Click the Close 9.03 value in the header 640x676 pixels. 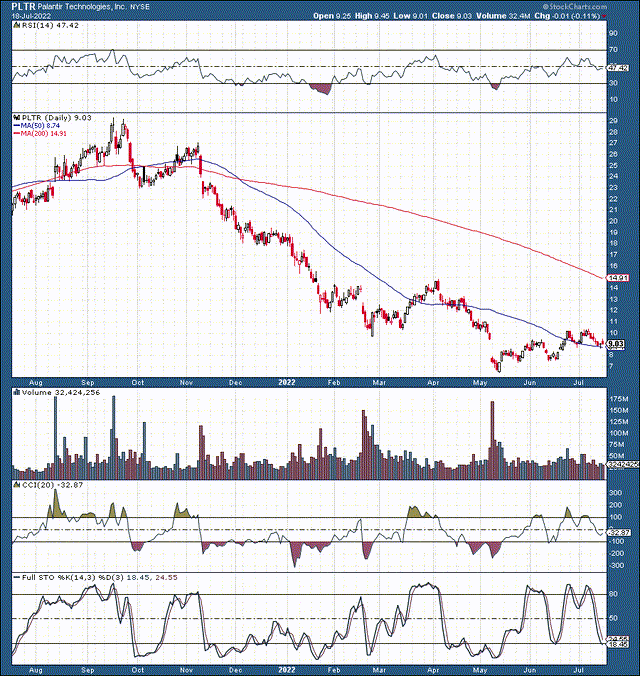pos(452,16)
